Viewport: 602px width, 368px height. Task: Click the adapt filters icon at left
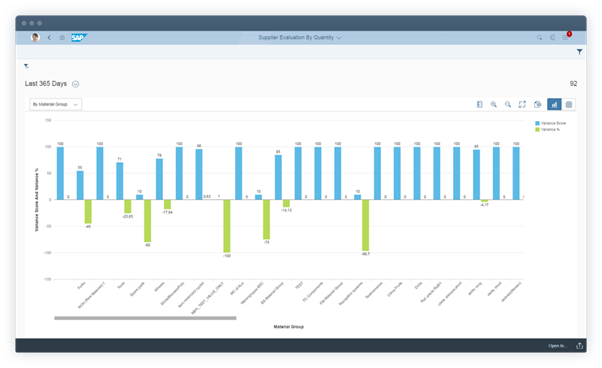coord(26,66)
